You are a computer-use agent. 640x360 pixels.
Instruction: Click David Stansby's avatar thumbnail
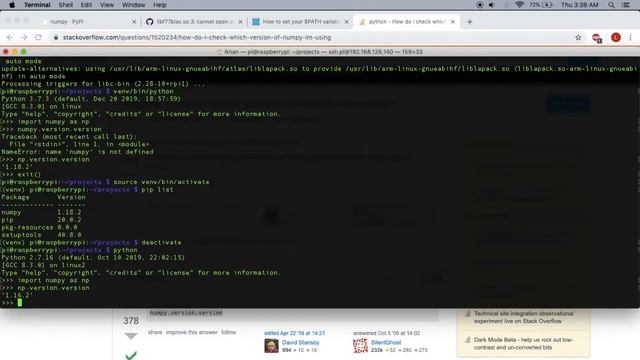[x=271, y=346]
